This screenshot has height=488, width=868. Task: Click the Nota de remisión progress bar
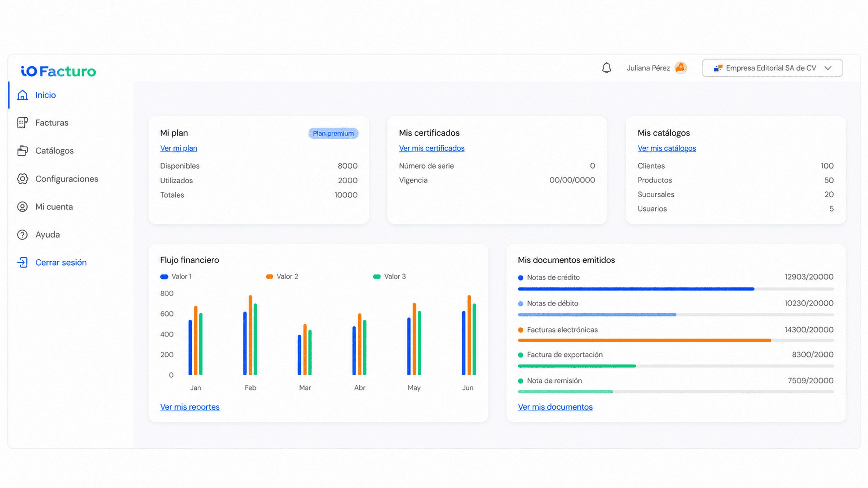676,392
